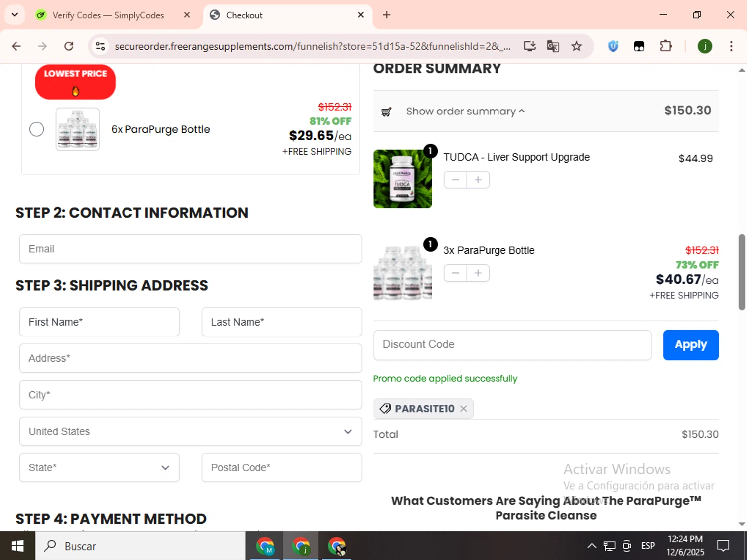747x560 pixels.
Task: Open tab search dropdown arrow
Action: (15, 15)
